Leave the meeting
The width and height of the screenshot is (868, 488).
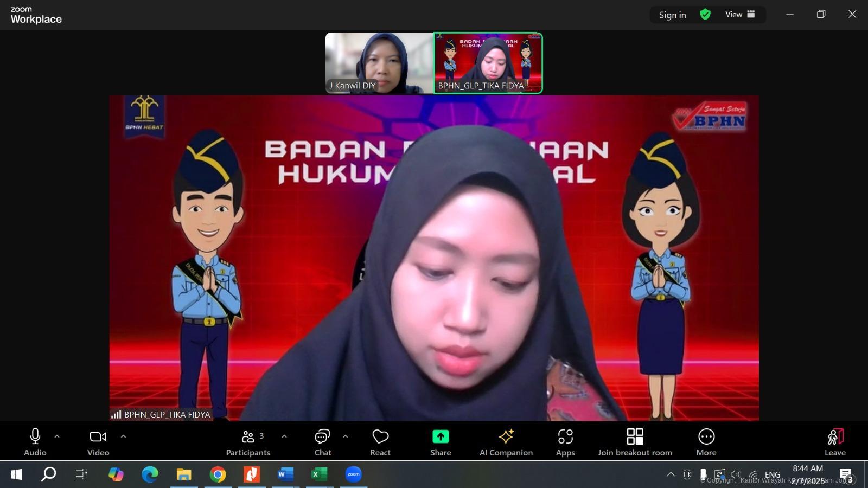[835, 442]
